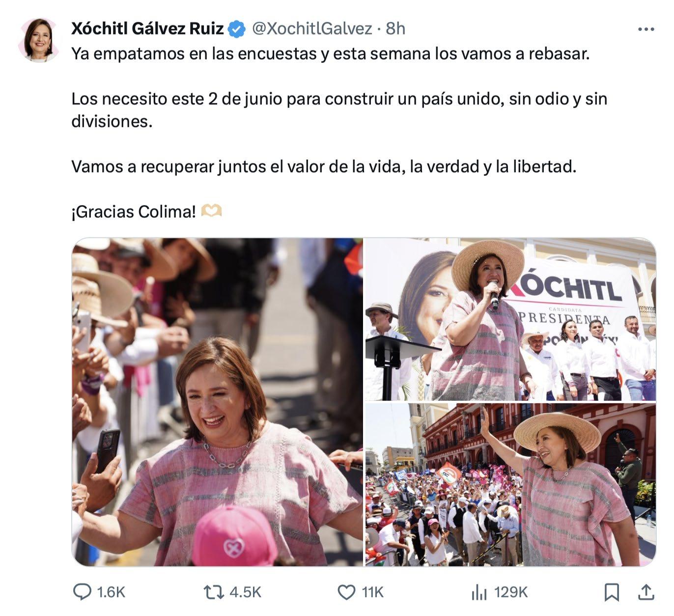
Task: Share the post with the upload arrow icon
Action: [x=645, y=591]
